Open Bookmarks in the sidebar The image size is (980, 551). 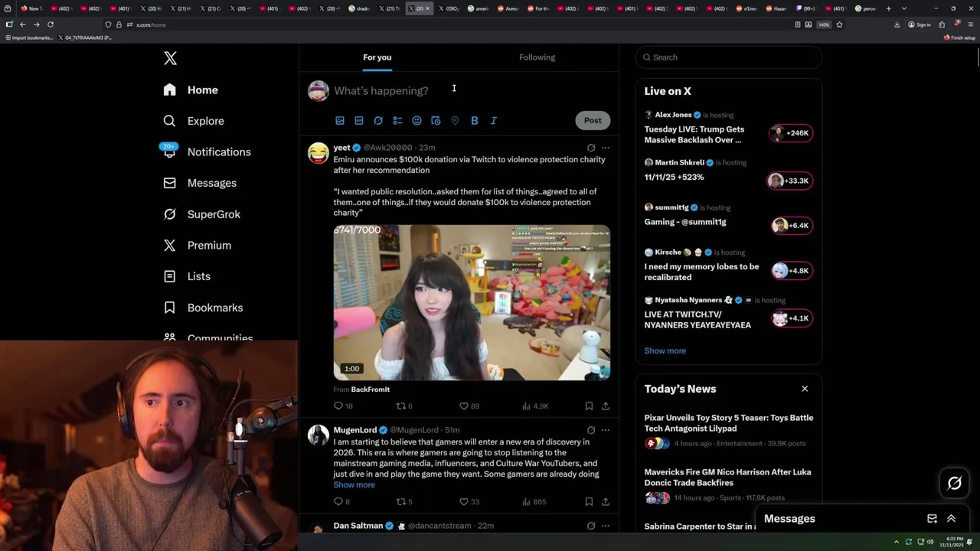coord(203,308)
